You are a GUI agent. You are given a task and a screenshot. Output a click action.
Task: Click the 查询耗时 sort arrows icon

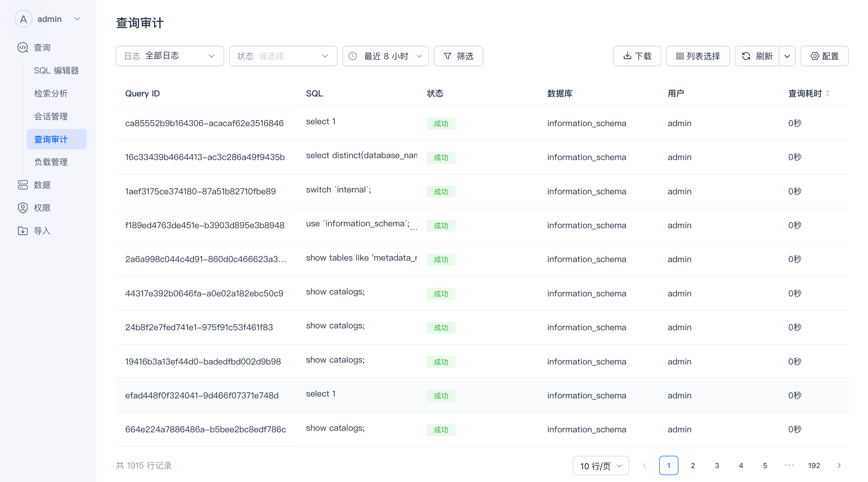pos(827,93)
